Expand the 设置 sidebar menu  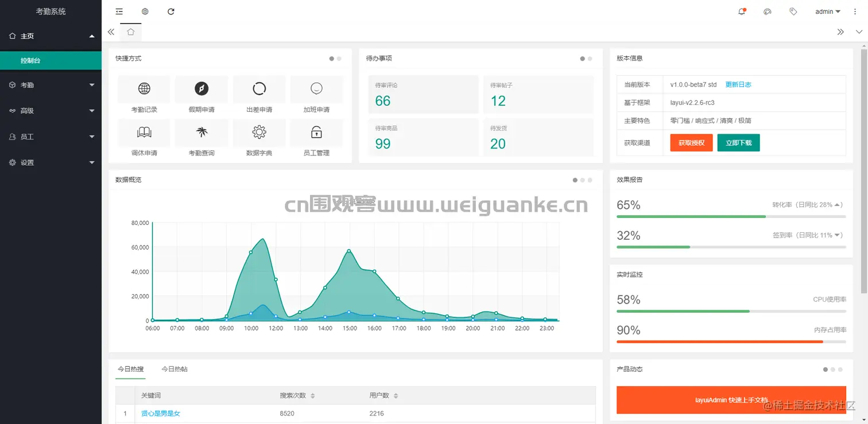tap(51, 162)
